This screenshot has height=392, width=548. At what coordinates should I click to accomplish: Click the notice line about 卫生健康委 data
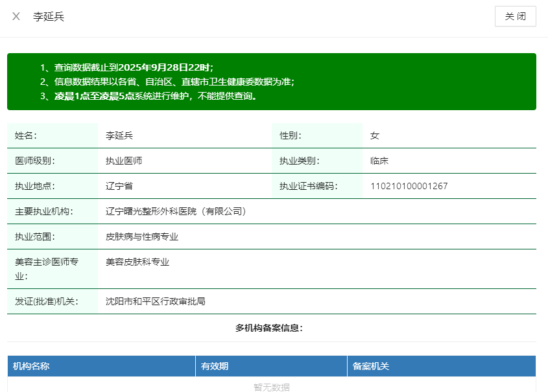[167, 82]
